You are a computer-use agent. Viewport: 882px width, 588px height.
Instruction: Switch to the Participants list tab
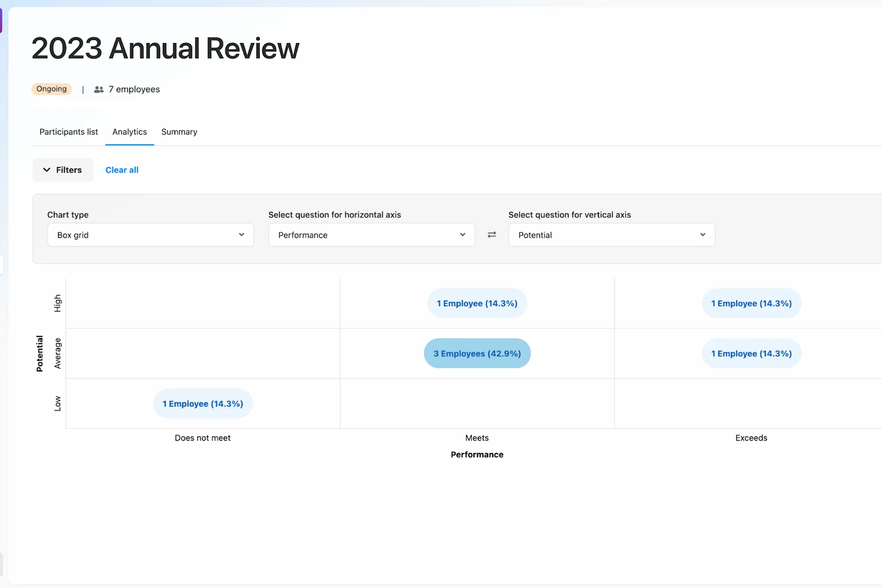tap(68, 132)
